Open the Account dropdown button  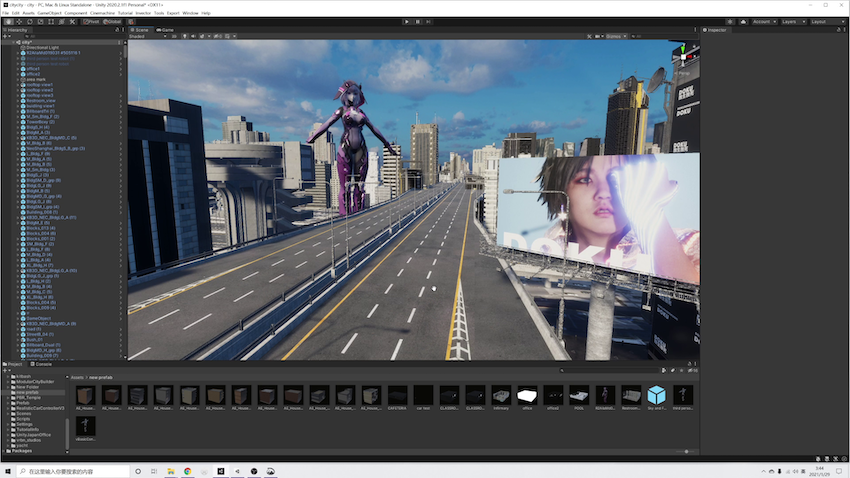click(x=763, y=21)
